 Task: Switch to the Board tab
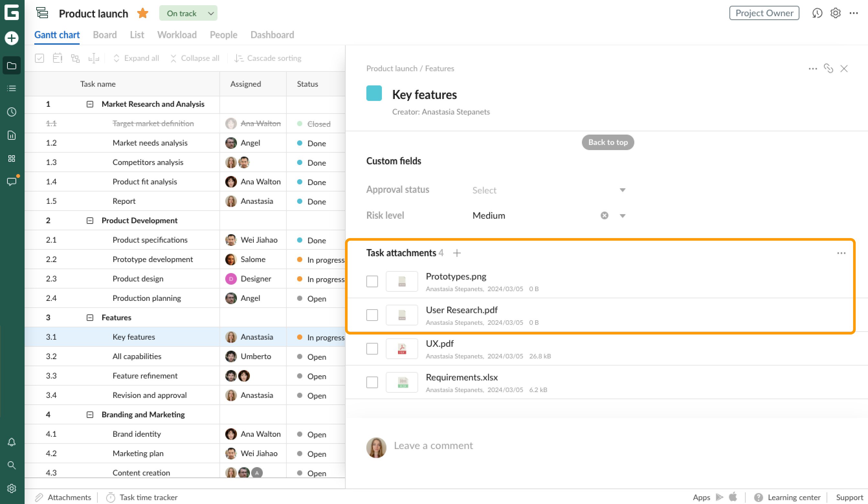click(x=105, y=34)
